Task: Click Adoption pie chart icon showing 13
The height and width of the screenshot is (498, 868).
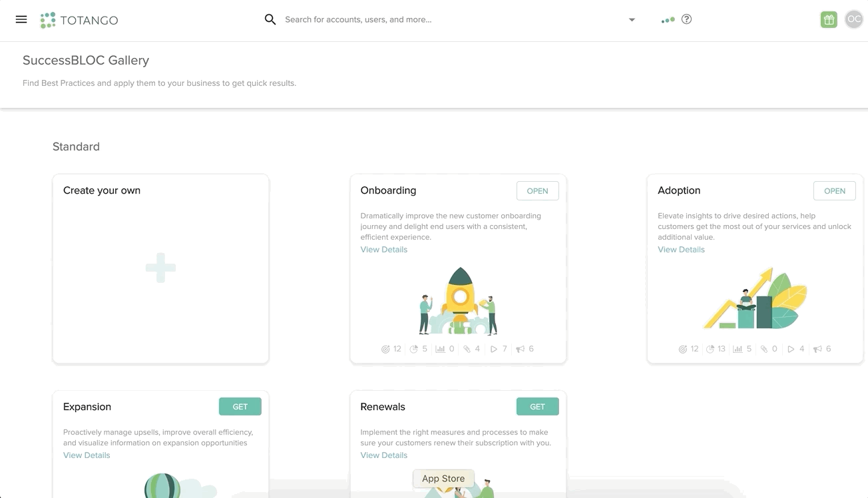Action: point(710,349)
